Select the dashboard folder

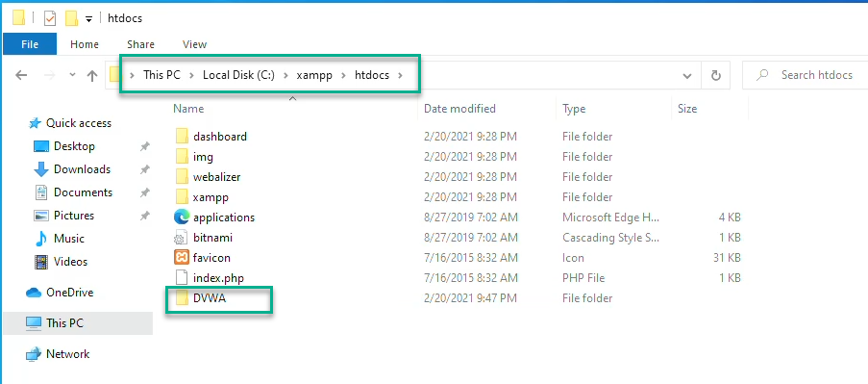[220, 137]
